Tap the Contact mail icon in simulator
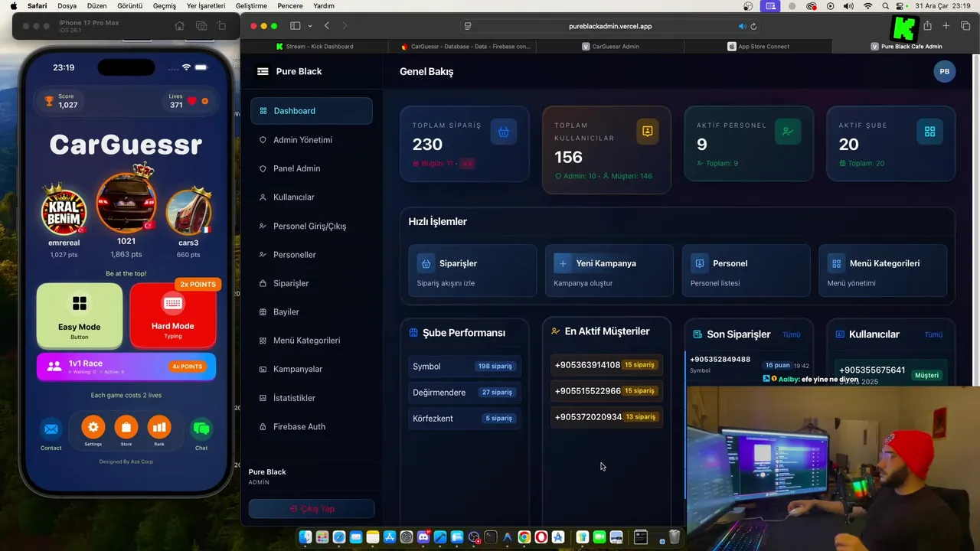This screenshot has height=551, width=980. pos(51,429)
